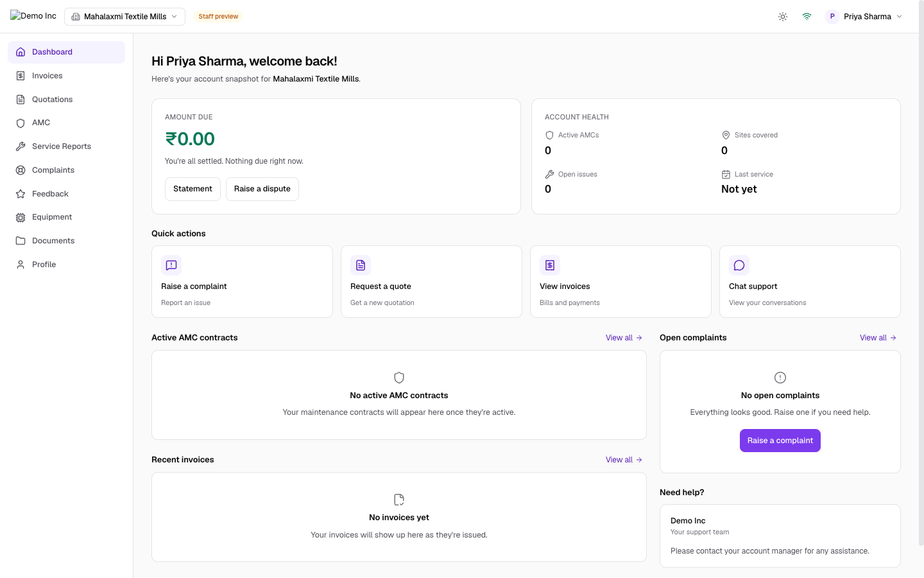Select the Request a quote card title
The height and width of the screenshot is (578, 924).
pyautogui.click(x=381, y=286)
